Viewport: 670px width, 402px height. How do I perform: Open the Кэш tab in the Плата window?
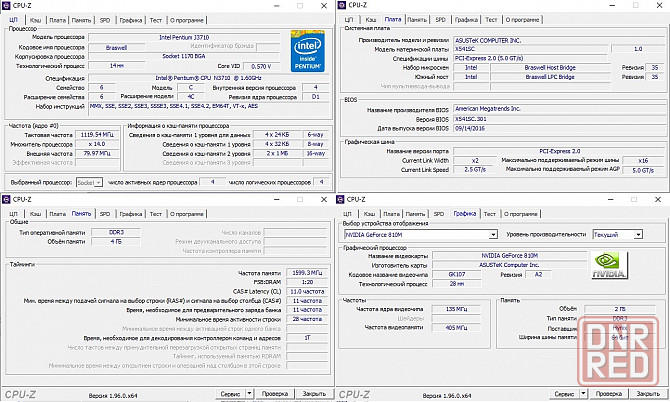[371, 20]
